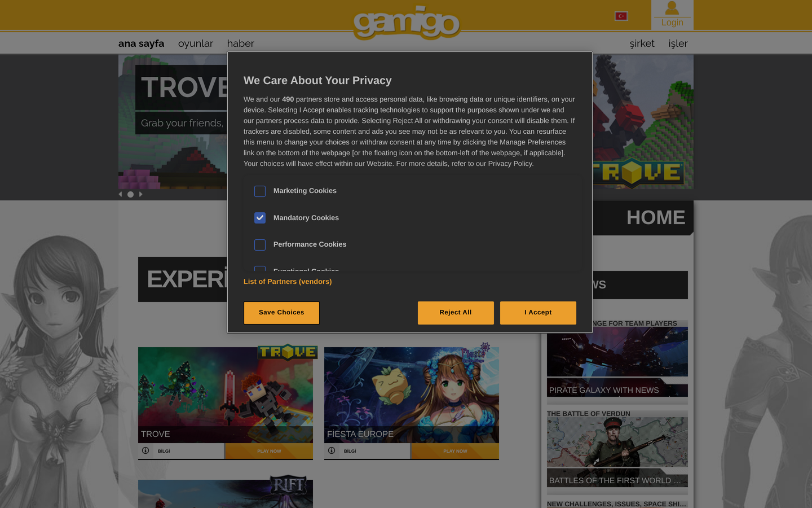Click 'NEW CHALLENGES, ISSUES, SPACE SHI...' headline
The width and height of the screenshot is (812, 508).
point(617,504)
